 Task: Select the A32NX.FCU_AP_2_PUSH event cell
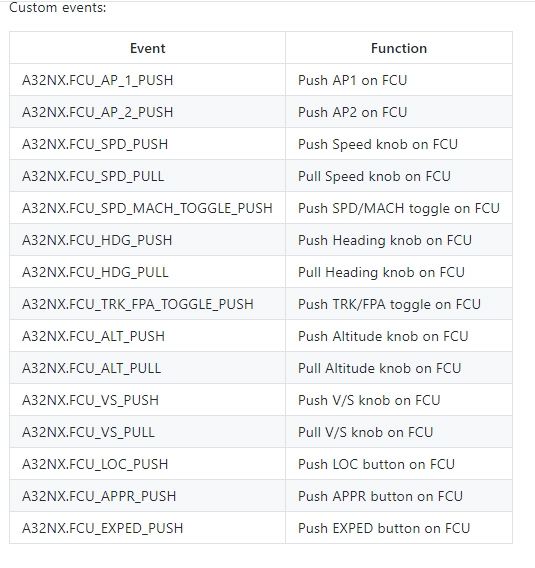[147, 112]
